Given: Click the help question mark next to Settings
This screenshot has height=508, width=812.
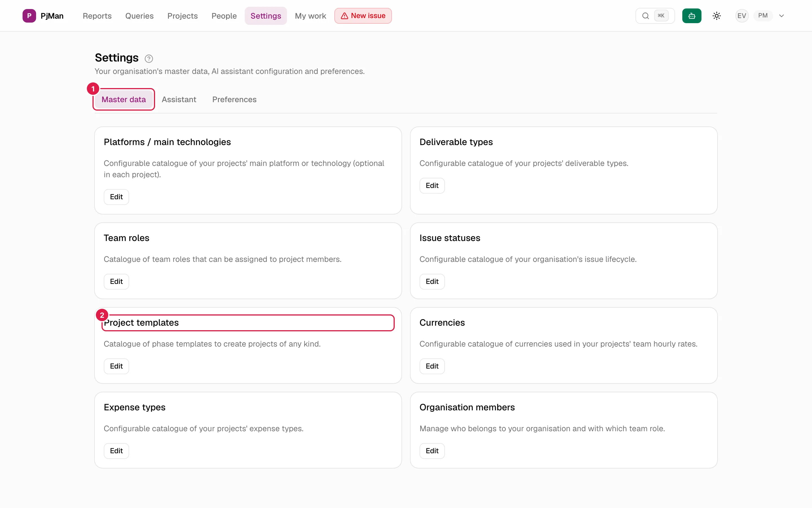Looking at the screenshot, I should click(149, 58).
